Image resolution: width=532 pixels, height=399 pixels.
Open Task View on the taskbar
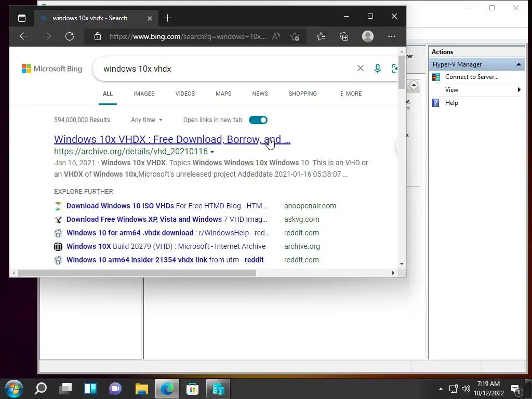point(65,389)
